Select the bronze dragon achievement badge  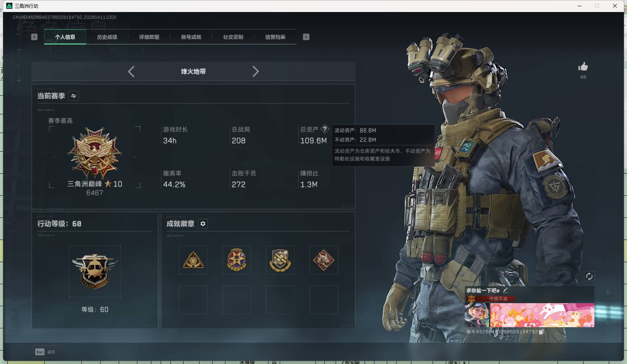coord(324,260)
